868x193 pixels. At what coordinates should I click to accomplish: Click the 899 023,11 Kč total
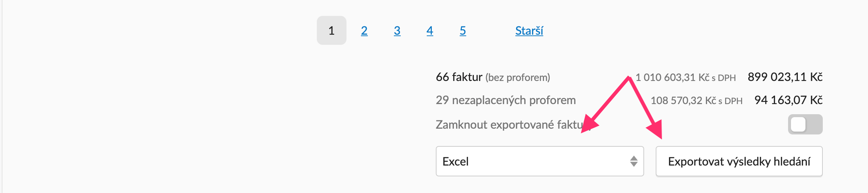pos(785,77)
